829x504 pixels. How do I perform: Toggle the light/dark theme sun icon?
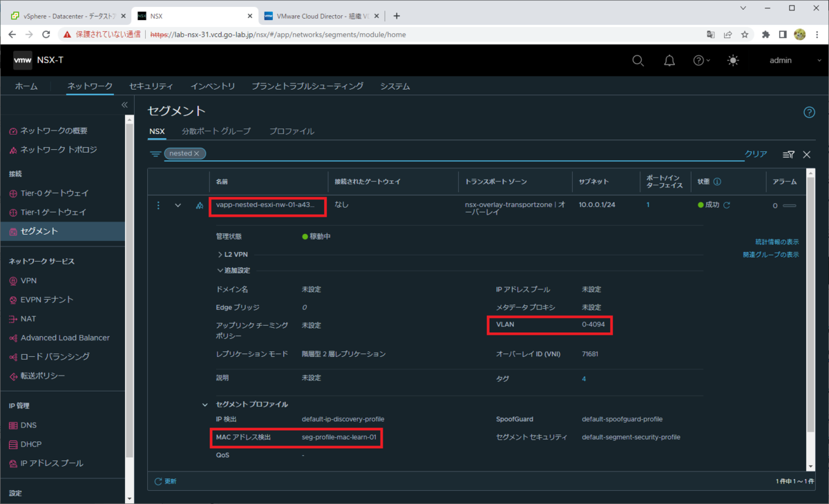tap(733, 61)
